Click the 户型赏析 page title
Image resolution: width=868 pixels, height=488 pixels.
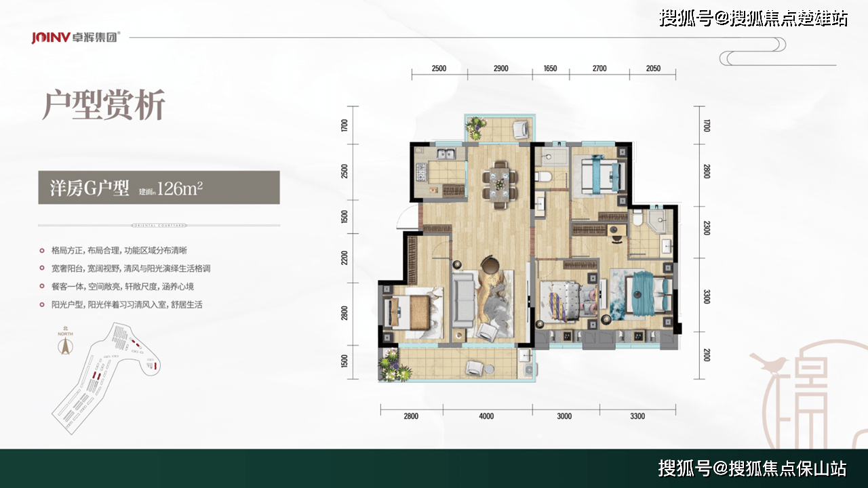pos(103,106)
